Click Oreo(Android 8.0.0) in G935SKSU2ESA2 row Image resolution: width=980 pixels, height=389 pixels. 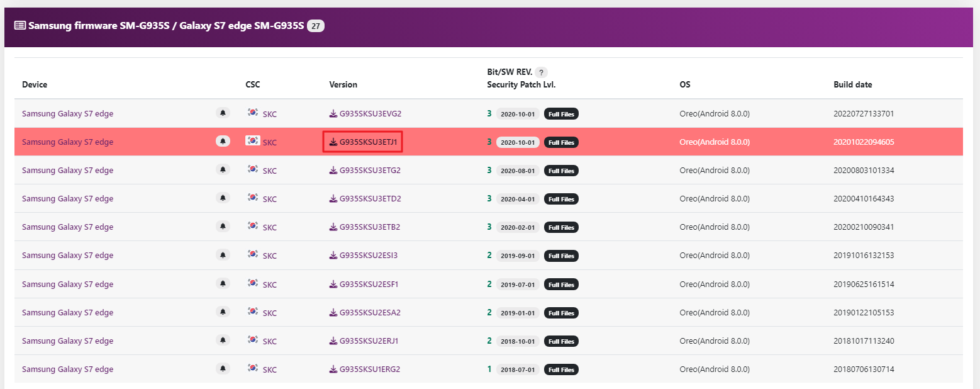[x=715, y=313]
